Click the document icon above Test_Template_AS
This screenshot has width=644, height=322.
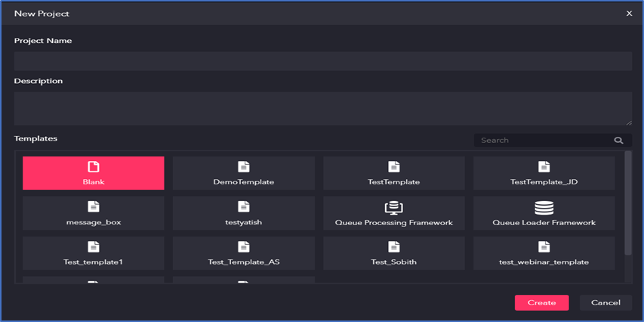[244, 246]
